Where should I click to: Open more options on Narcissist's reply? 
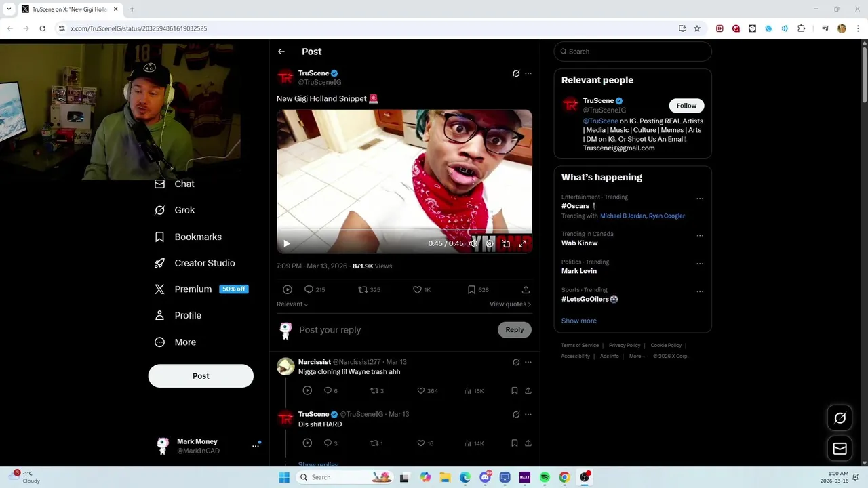coord(528,362)
